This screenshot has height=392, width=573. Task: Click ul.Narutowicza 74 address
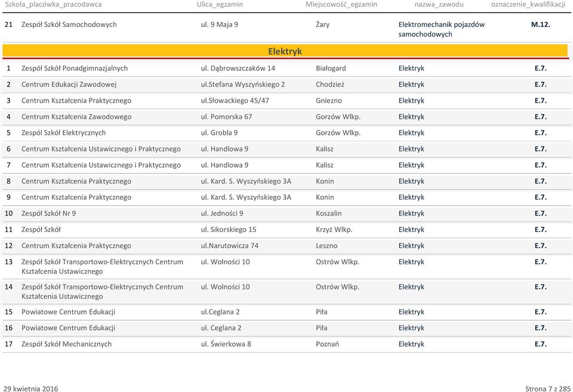click(x=229, y=245)
